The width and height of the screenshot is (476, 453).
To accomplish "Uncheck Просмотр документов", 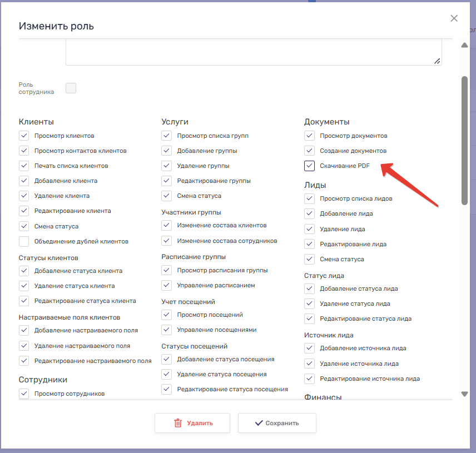I will (x=309, y=136).
